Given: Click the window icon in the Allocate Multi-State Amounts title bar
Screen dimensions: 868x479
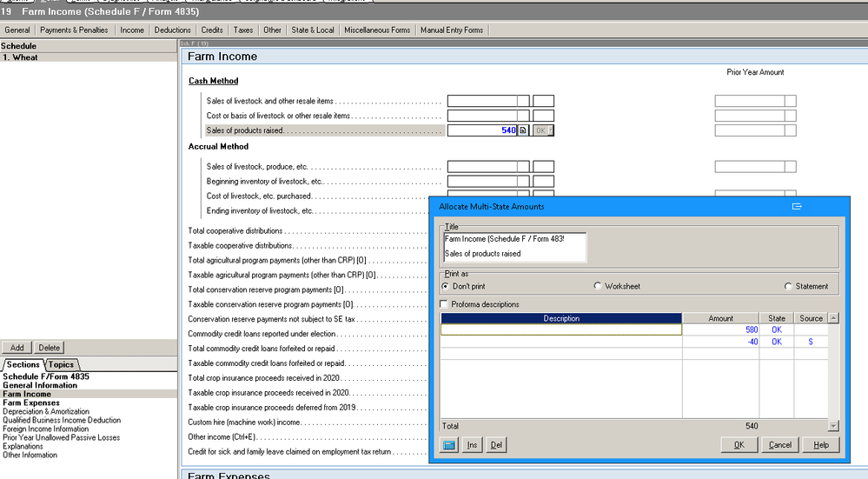Looking at the screenshot, I should pos(797,207).
